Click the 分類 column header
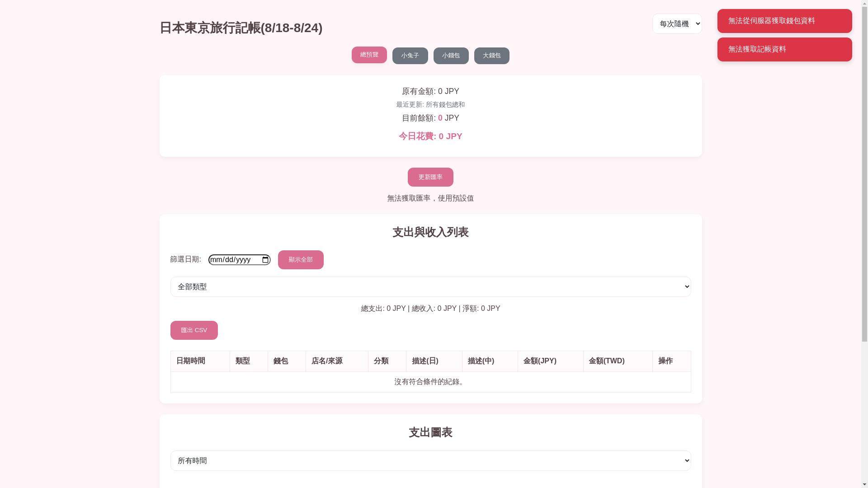The width and height of the screenshot is (868, 488). [387, 361]
